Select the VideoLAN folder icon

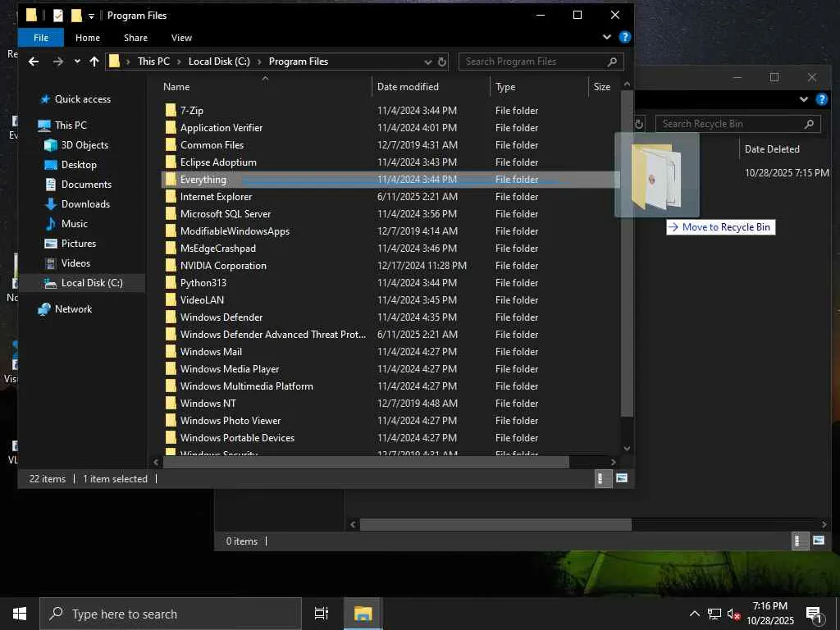pos(171,300)
